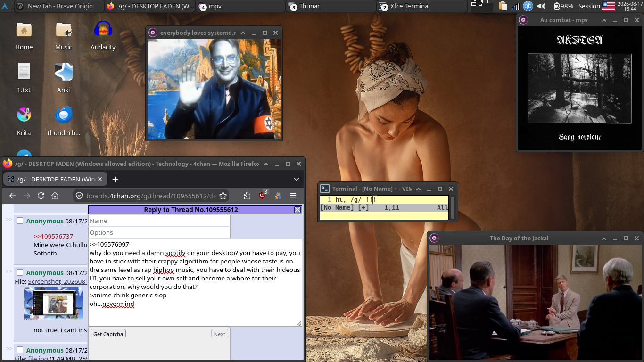Image resolution: width=644 pixels, height=362 pixels.
Task: Click the scrollbar in the Terminal VIM window
Action: tap(452, 207)
